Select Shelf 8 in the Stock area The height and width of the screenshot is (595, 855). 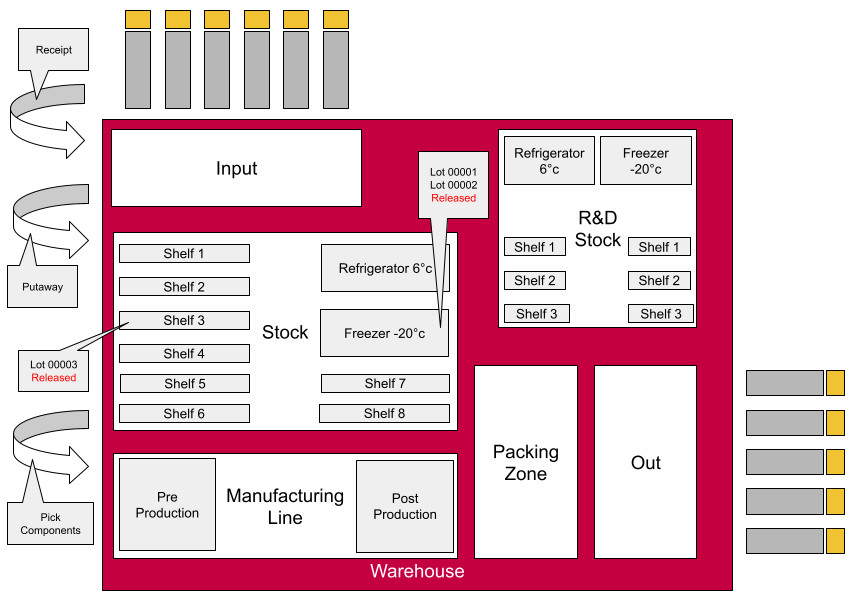[x=384, y=413]
